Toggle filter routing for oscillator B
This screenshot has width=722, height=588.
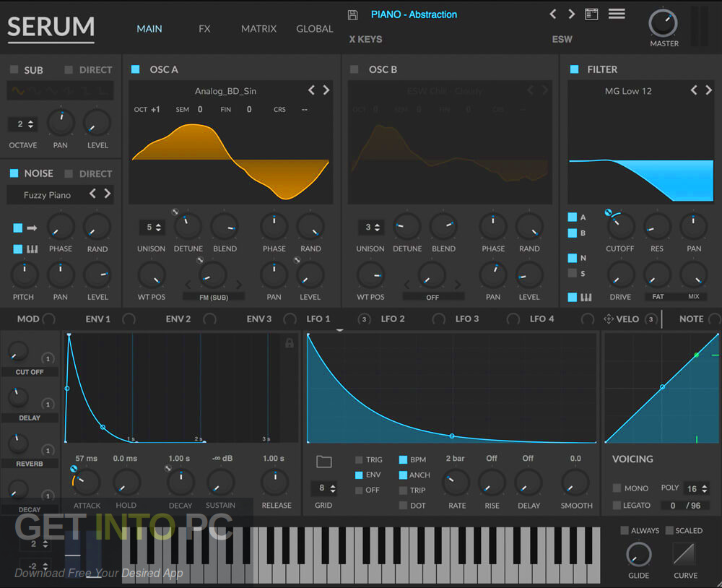tap(573, 233)
